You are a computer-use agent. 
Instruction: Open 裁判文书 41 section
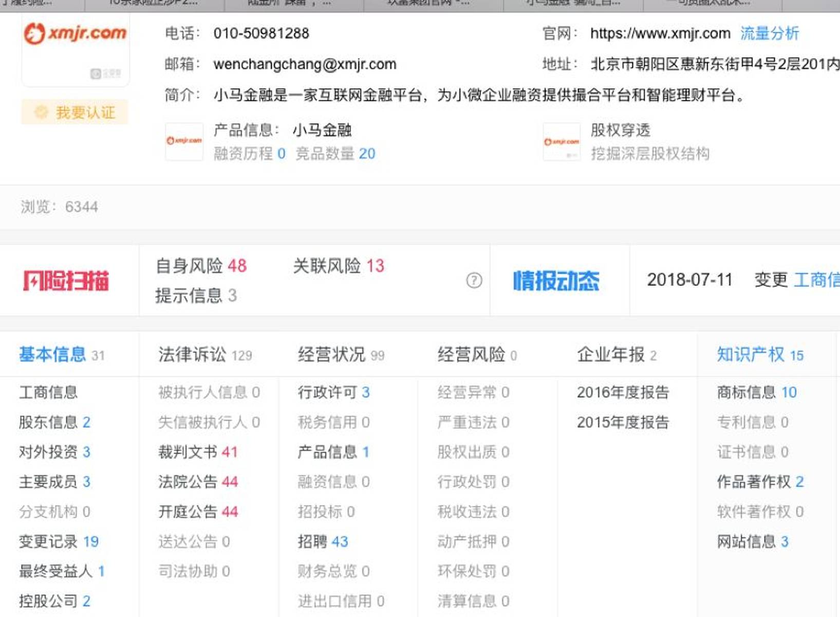tap(198, 452)
